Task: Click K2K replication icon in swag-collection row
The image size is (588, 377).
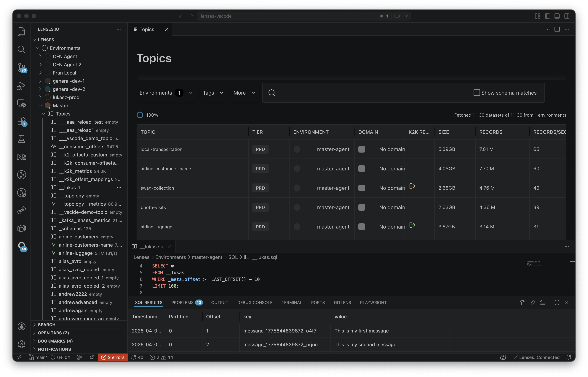Action: (412, 186)
